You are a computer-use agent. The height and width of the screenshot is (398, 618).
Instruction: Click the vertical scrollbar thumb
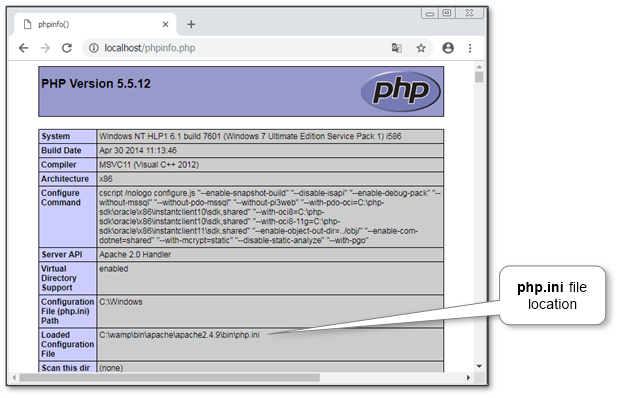pyautogui.click(x=479, y=76)
